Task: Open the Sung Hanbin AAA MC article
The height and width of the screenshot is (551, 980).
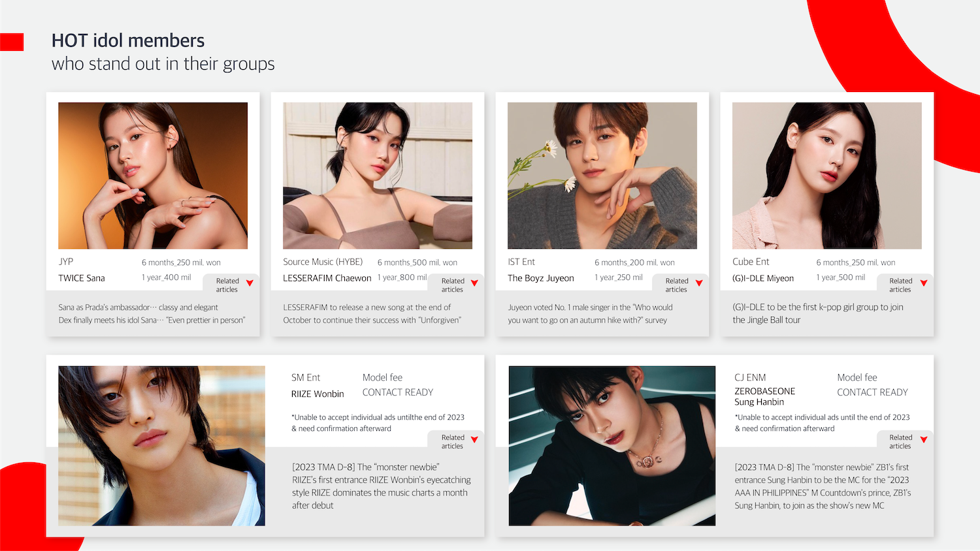Action: point(823,486)
